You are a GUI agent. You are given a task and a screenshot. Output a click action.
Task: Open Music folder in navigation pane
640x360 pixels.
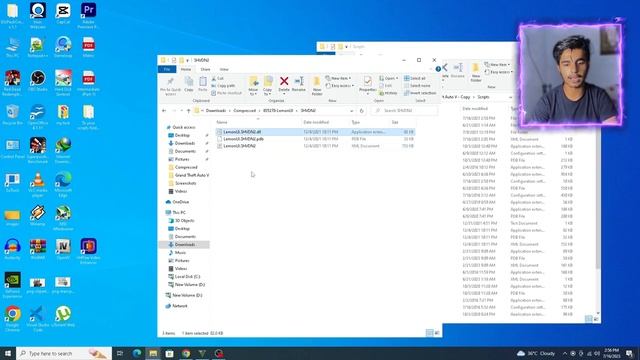point(180,253)
